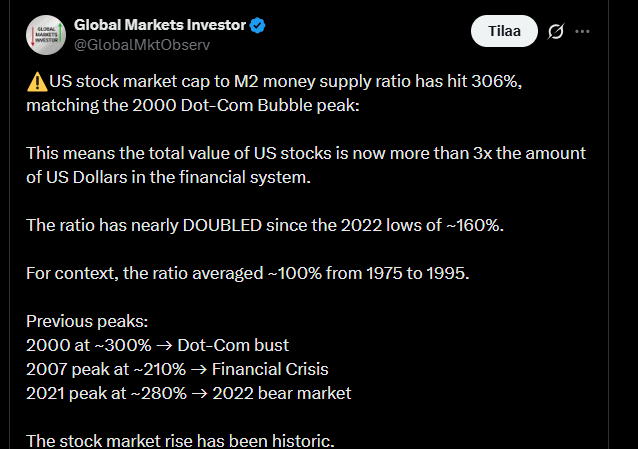This screenshot has width=638, height=449.
Task: Click the "of US Dollars in the financial system" line
Action: point(167,177)
